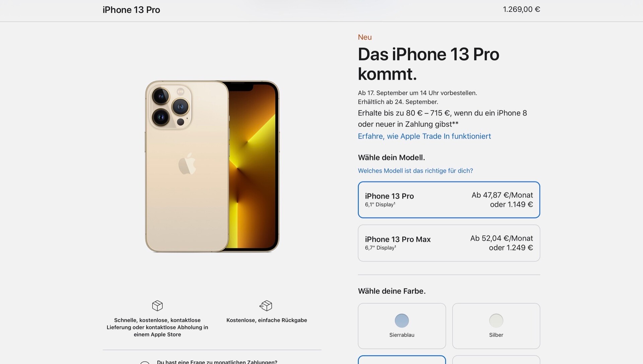Image resolution: width=643 pixels, height=364 pixels.
Task: Select the partially visible bottom-left color option
Action: coord(402,360)
